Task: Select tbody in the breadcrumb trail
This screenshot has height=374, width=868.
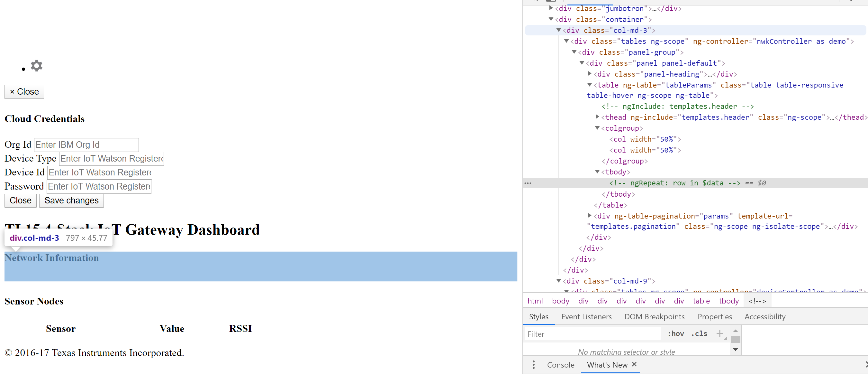Action: click(728, 301)
